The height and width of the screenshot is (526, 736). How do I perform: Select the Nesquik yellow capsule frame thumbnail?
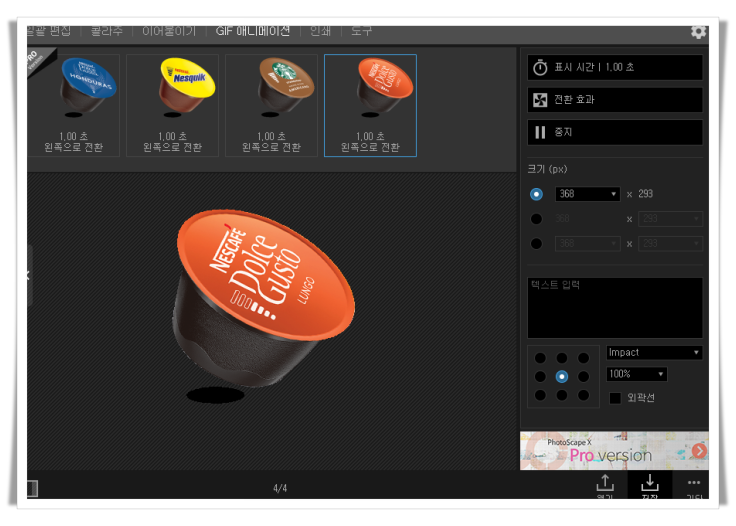pyautogui.click(x=172, y=105)
